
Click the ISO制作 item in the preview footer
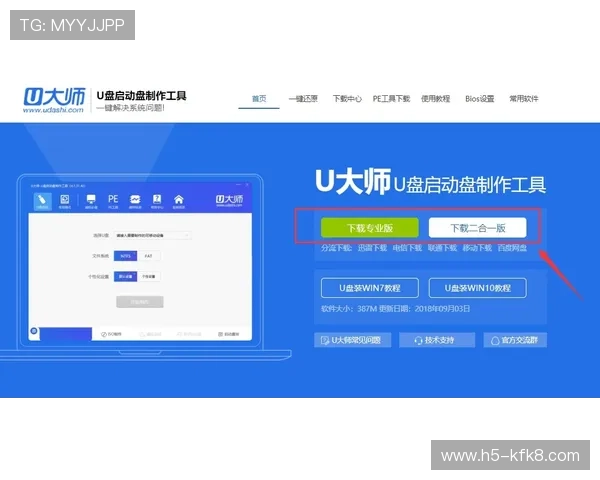(x=111, y=334)
